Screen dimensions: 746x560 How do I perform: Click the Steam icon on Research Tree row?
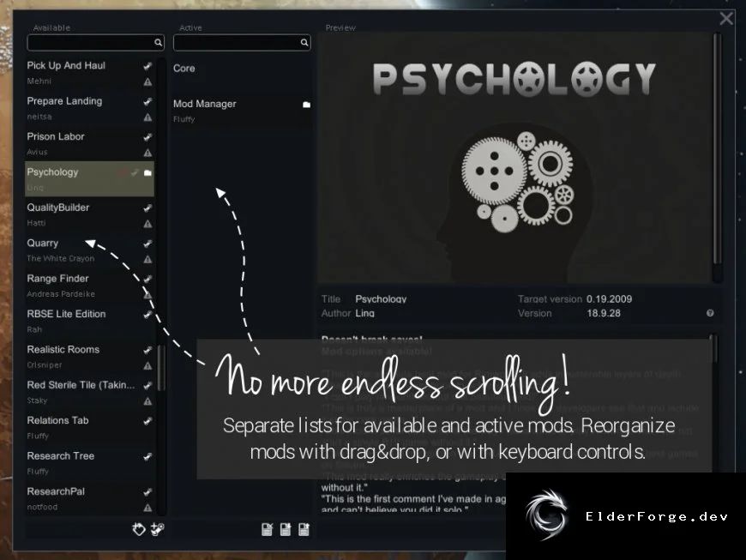(147, 457)
